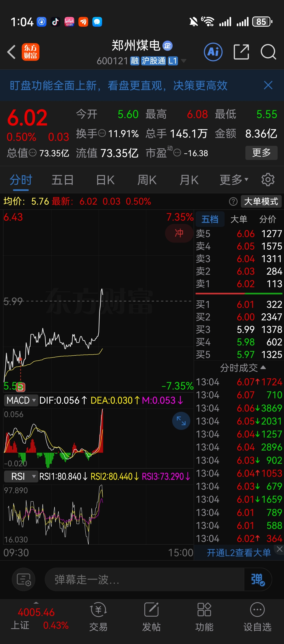Viewport: 284px width, 644px height.
Task: Open the 发帖 post icon
Action: click(x=152, y=616)
